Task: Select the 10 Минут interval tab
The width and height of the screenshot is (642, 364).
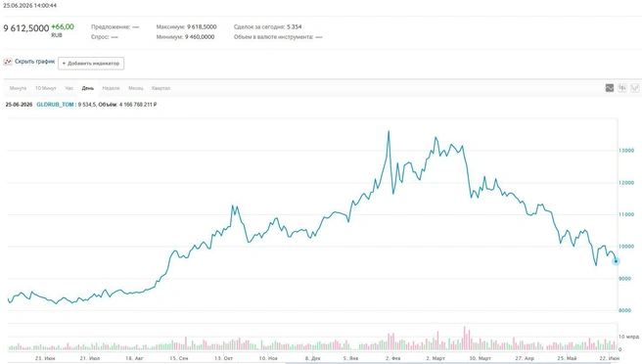Action: [45, 88]
